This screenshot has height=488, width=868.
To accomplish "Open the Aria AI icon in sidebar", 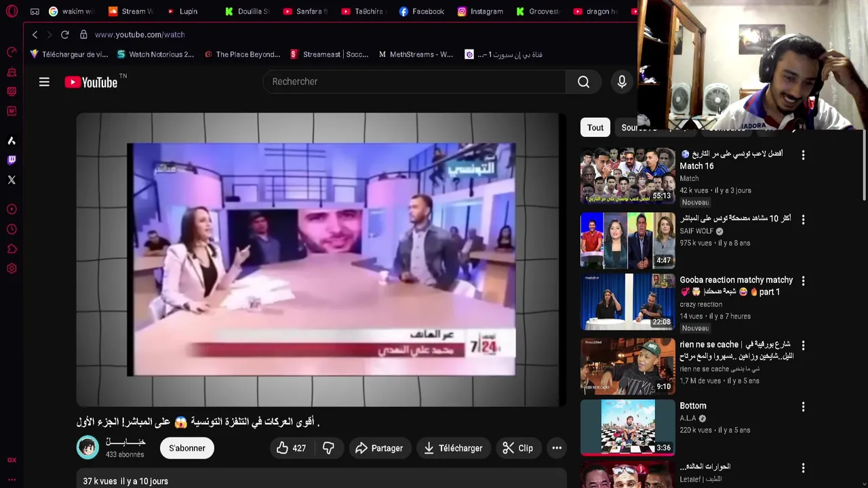I will click(x=12, y=140).
